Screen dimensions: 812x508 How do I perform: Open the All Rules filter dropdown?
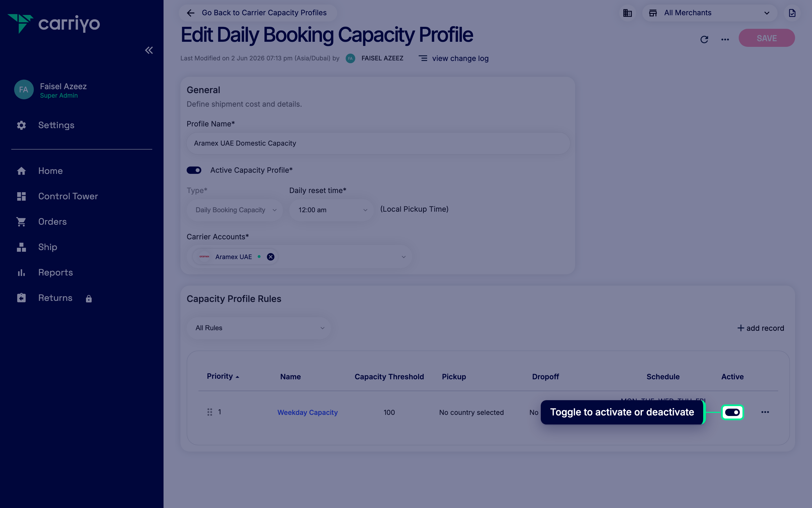pyautogui.click(x=259, y=328)
